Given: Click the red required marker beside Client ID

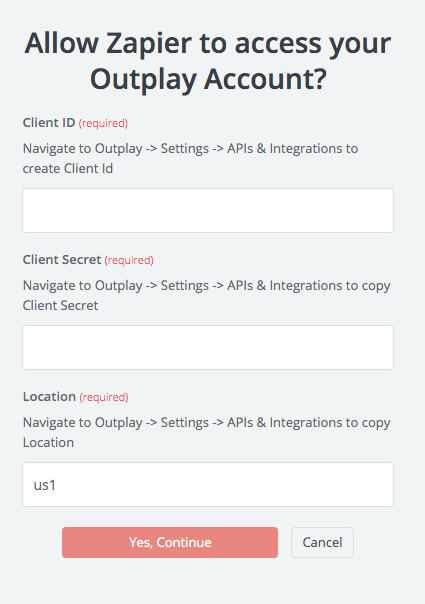Looking at the screenshot, I should click(x=103, y=123).
